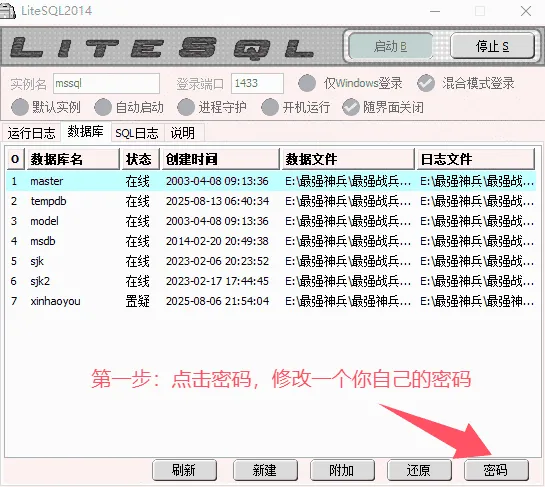The height and width of the screenshot is (487, 545).
Task: Click the 置疑 status of xinhaoyou
Action: click(x=138, y=301)
